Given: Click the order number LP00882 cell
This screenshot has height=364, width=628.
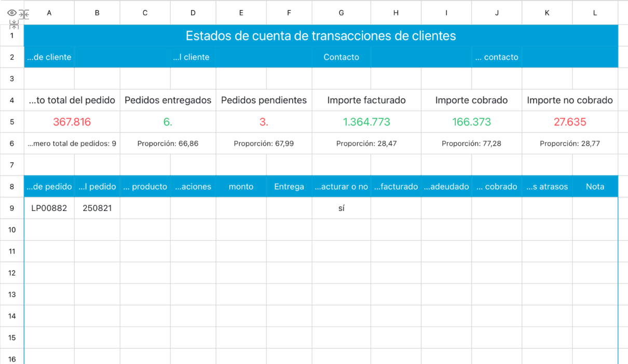Looking at the screenshot, I should point(49,208).
